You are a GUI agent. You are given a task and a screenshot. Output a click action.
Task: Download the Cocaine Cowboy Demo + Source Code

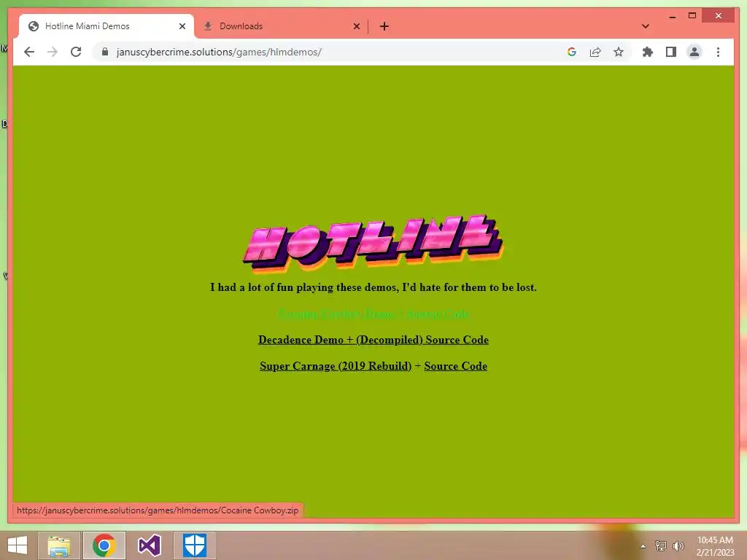pyautogui.click(x=373, y=314)
